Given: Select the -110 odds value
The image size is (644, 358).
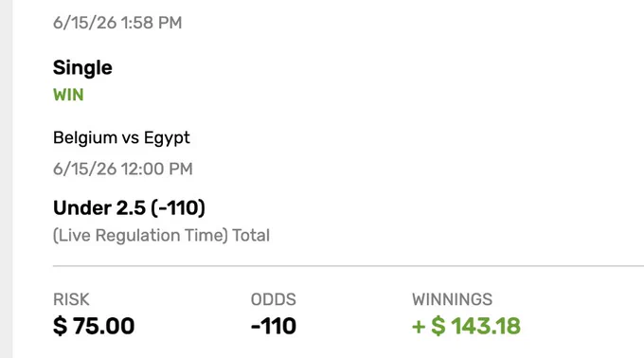Looking at the screenshot, I should tap(273, 326).
